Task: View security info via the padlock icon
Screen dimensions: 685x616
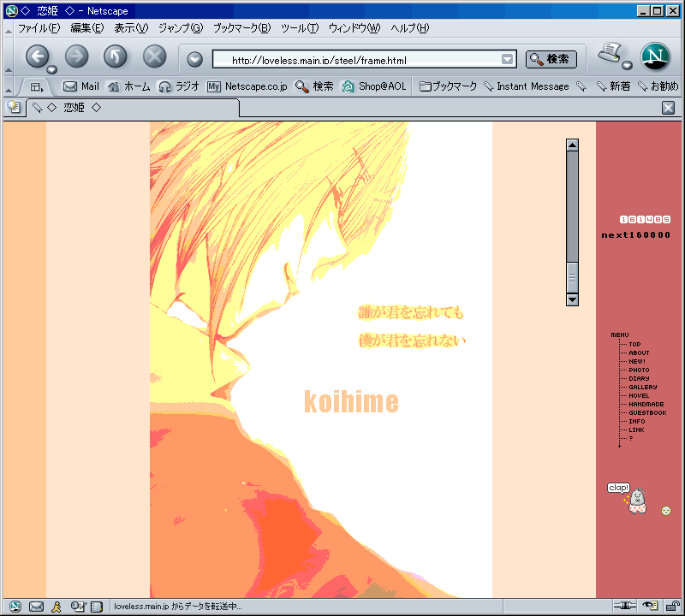Action: 672,606
